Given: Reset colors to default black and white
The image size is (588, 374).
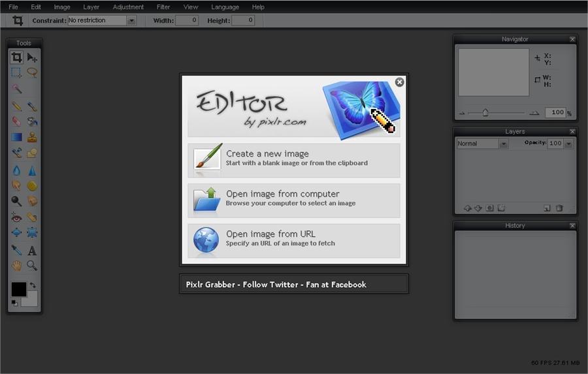Looking at the screenshot, I should pyautogui.click(x=14, y=303).
